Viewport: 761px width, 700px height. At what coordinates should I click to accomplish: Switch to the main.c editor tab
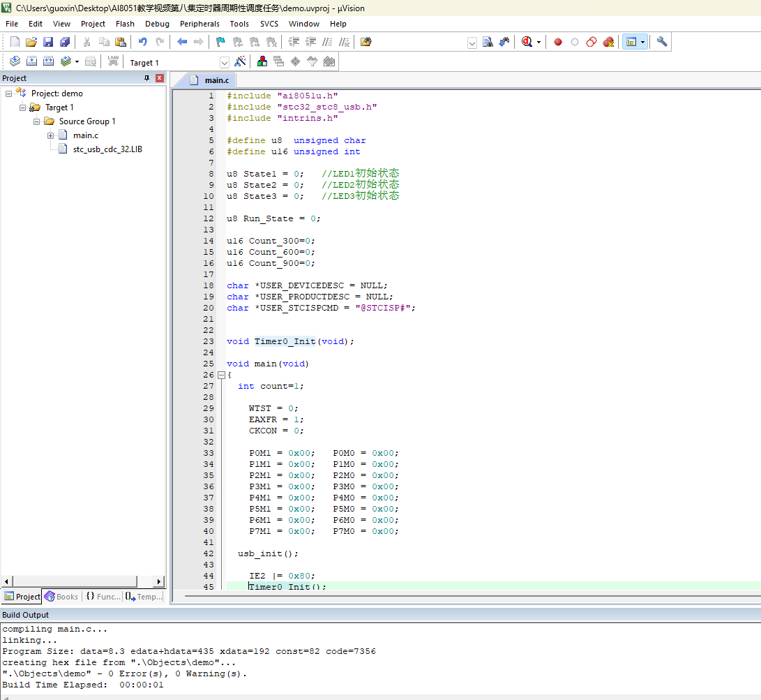tap(211, 80)
